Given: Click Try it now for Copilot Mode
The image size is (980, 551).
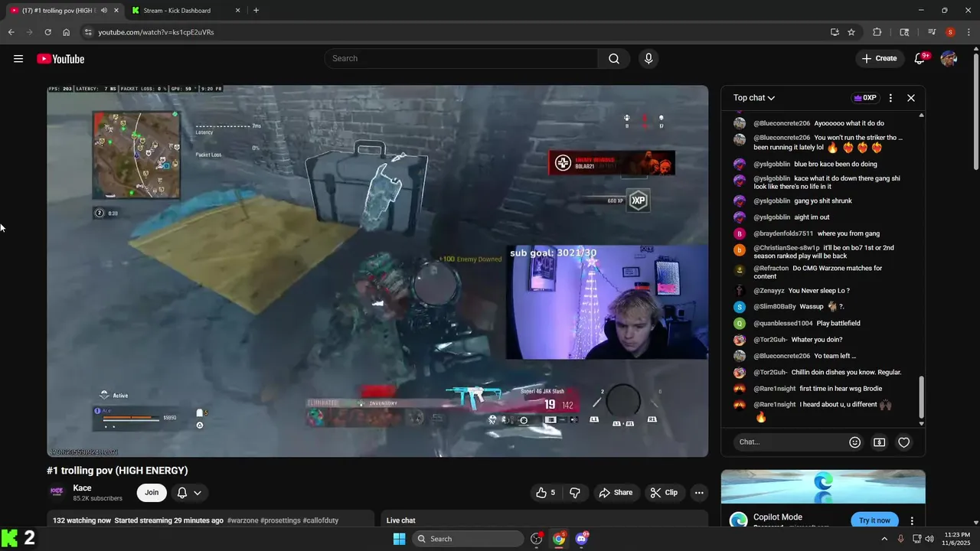Looking at the screenshot, I should click(874, 520).
